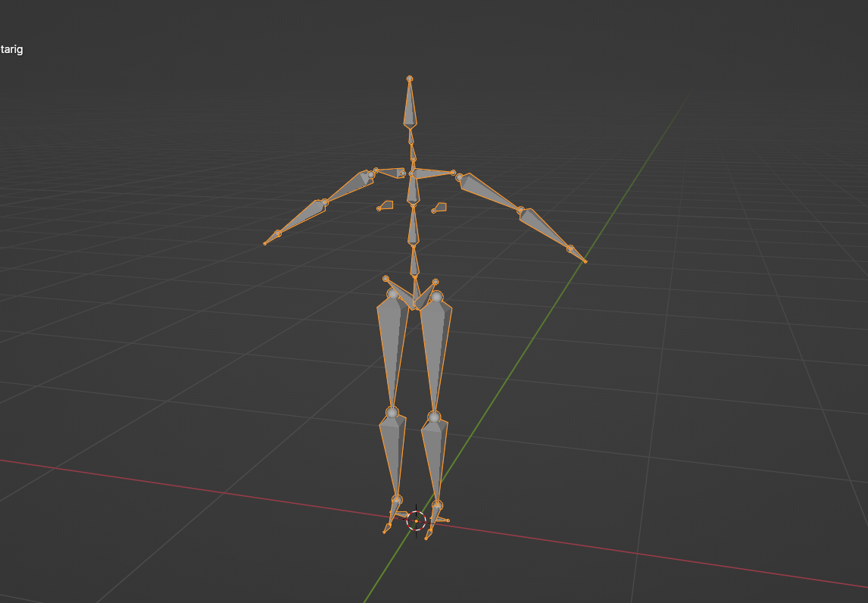This screenshot has height=603, width=868.
Task: Select the hand bone at the right arm tip
Action: click(577, 255)
